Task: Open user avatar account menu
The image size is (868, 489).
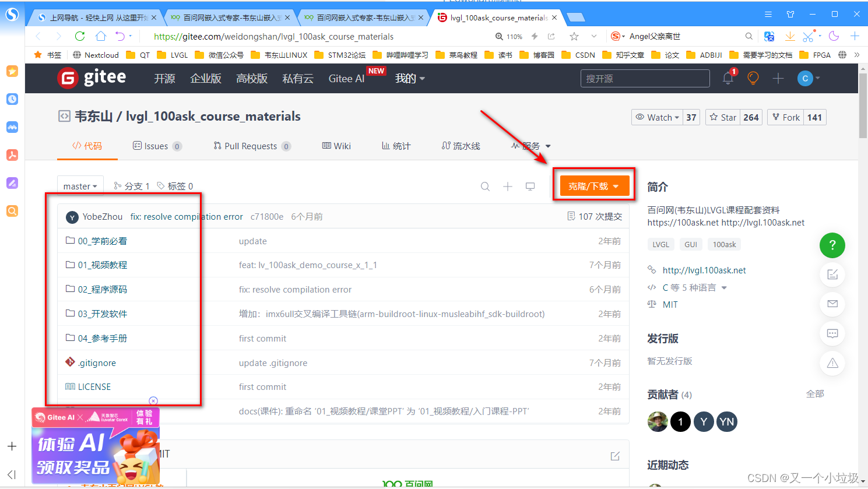Action: [x=809, y=78]
